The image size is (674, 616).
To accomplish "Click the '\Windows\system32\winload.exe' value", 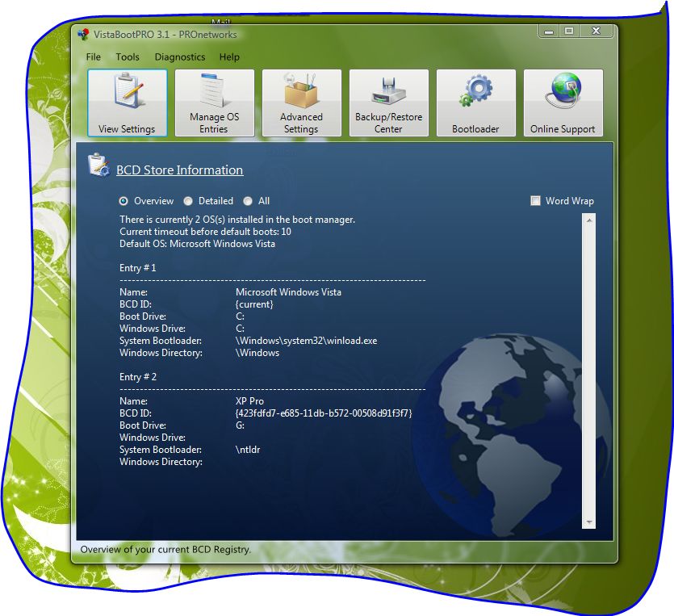I will click(307, 341).
